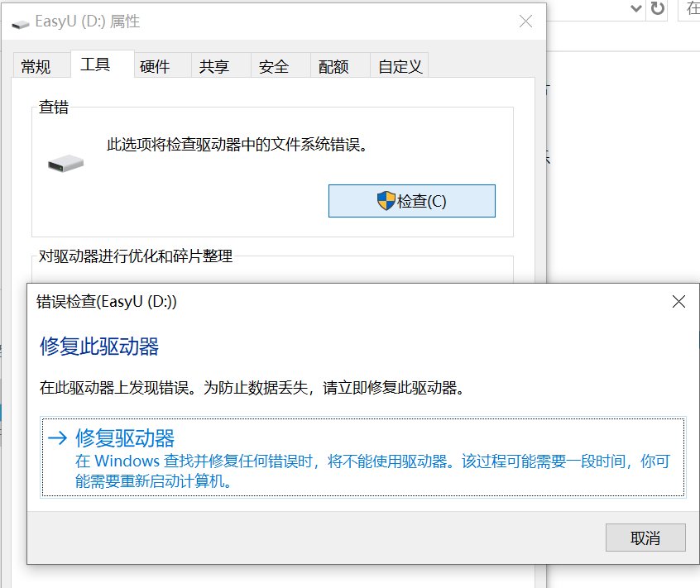700x588 pixels.
Task: Click the Explorer search box at top right
Action: point(690,8)
